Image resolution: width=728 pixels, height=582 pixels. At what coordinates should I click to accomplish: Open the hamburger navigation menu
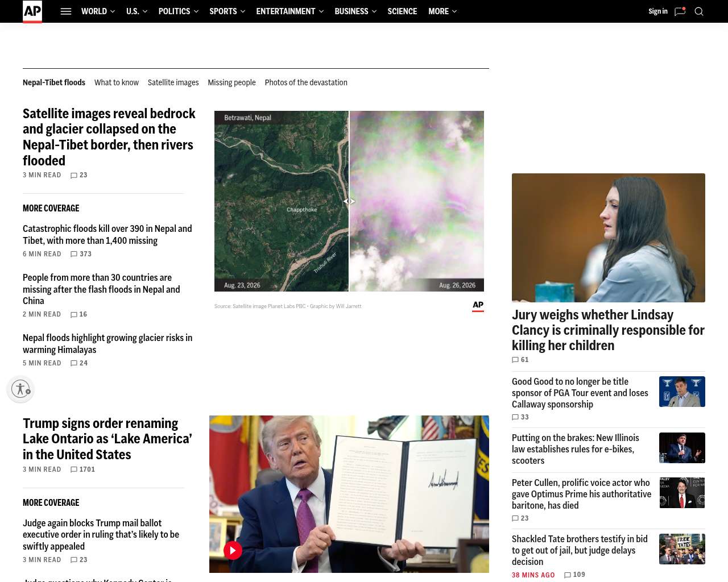click(66, 11)
